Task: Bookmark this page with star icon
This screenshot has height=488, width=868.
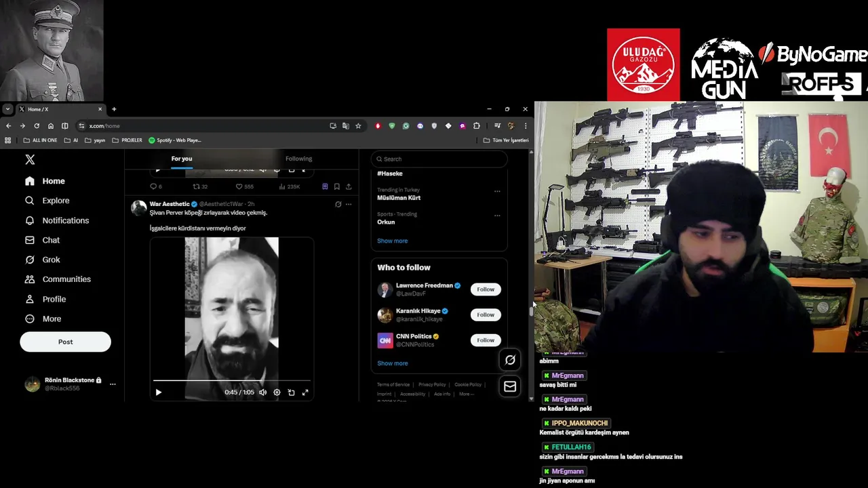Action: click(358, 125)
